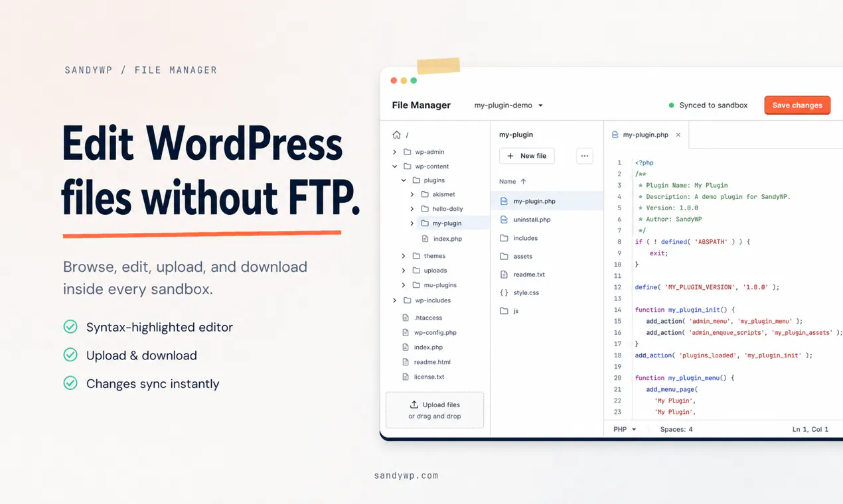Open the three-dots more options menu
This screenshot has width=843, height=504.
pyautogui.click(x=585, y=156)
